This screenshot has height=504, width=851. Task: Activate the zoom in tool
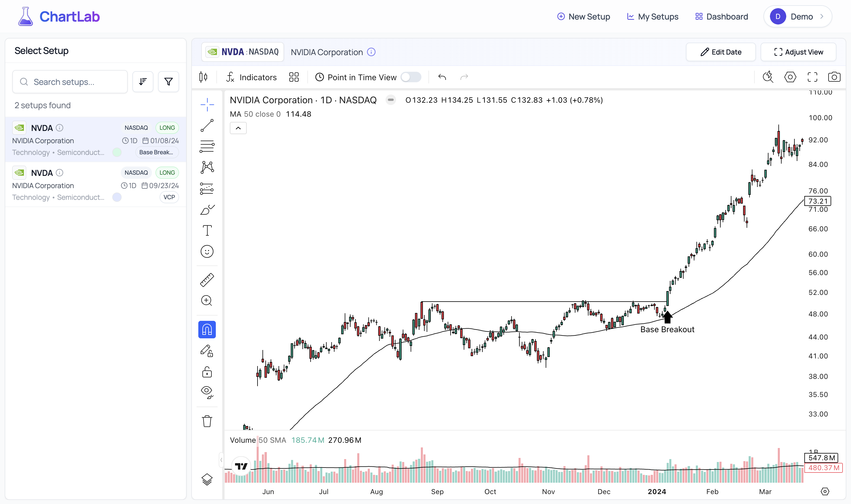pos(207,301)
